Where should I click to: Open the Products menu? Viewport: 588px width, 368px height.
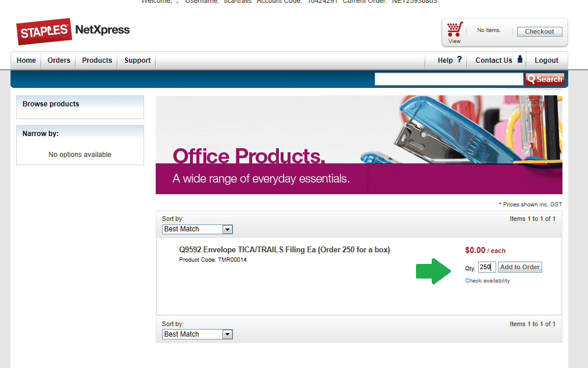pos(97,60)
